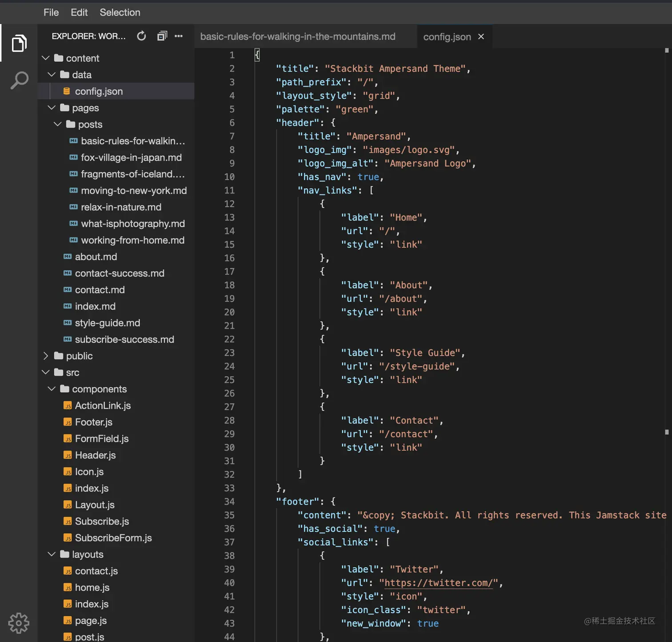Switch to basic-rules-for-walking-in-the-mountains.md tab
672x642 pixels.
298,36
